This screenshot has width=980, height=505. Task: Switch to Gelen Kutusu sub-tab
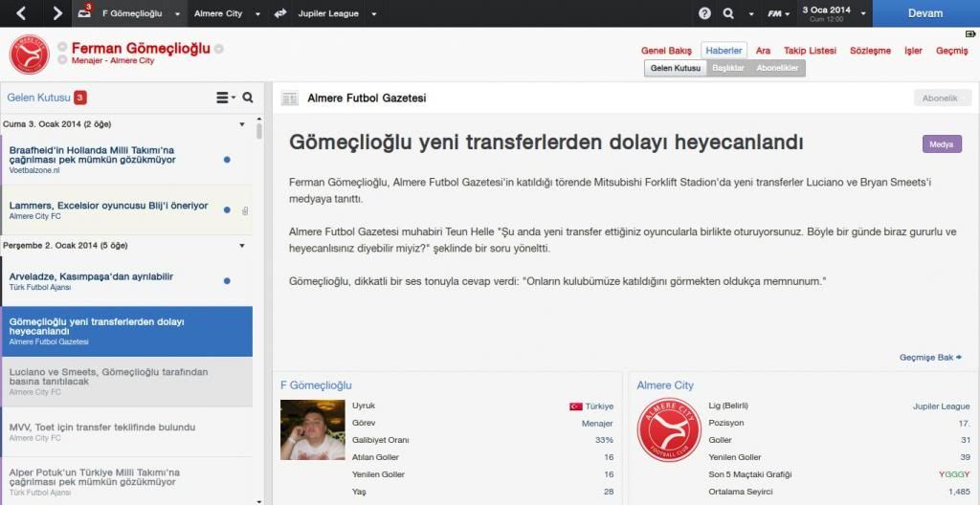[x=675, y=68]
